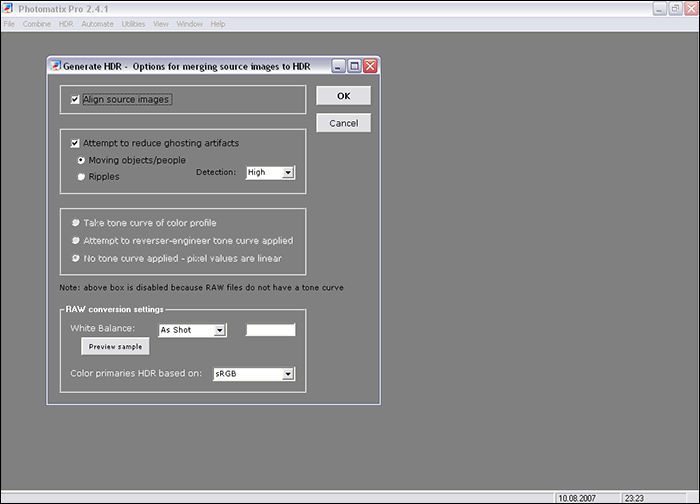Screen dimensions: 700x504
Task: Confirm with the OK button
Action: (x=343, y=96)
